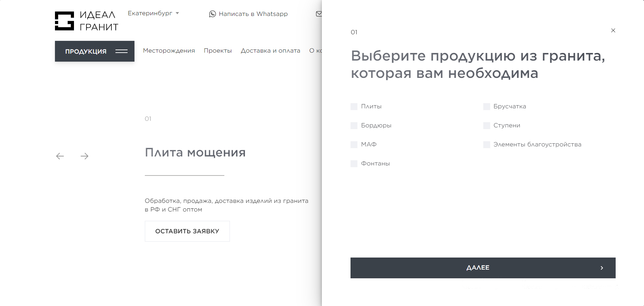Go to Проекты menu item
This screenshot has height=306, width=644.
(x=218, y=51)
